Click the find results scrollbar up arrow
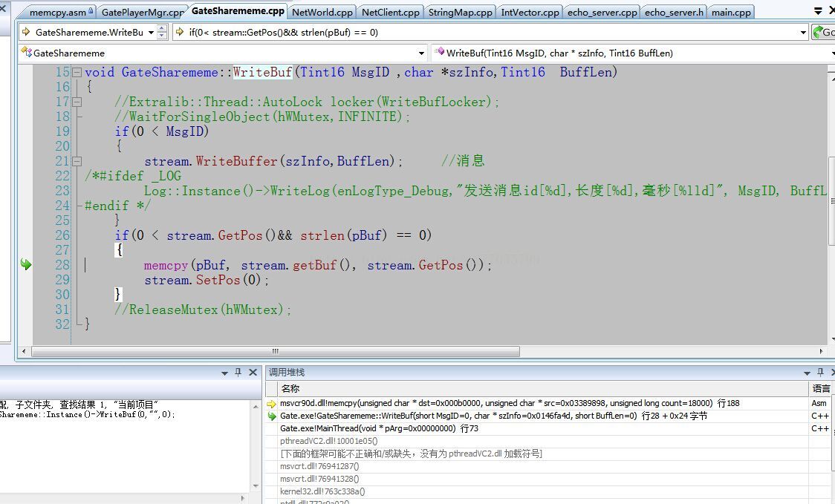Image resolution: width=835 pixels, height=504 pixels. 256,406
